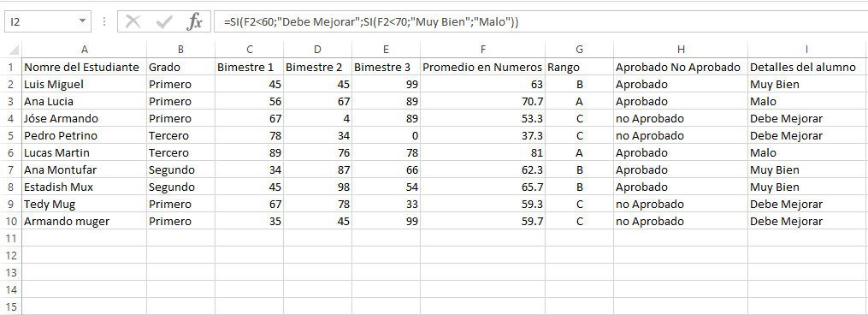The height and width of the screenshot is (315, 868).
Task: Select cell I2 showing Muy Bien
Action: click(806, 84)
